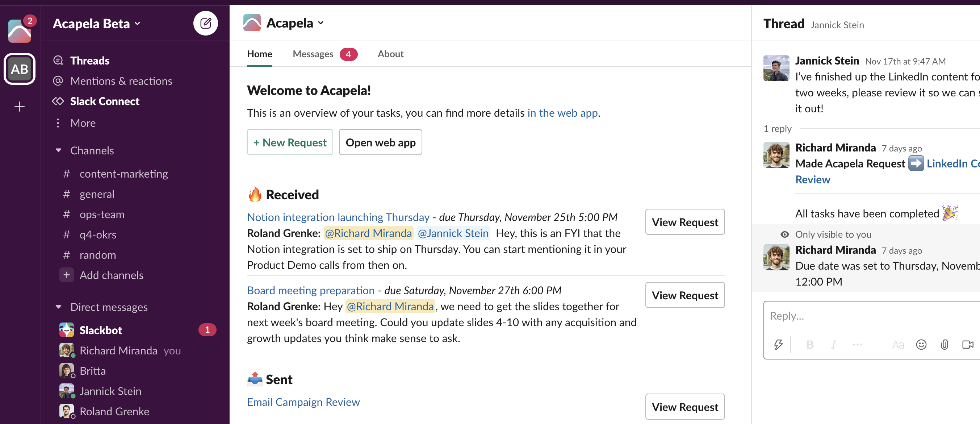
Task: Collapse the Direct messages section
Action: [59, 307]
